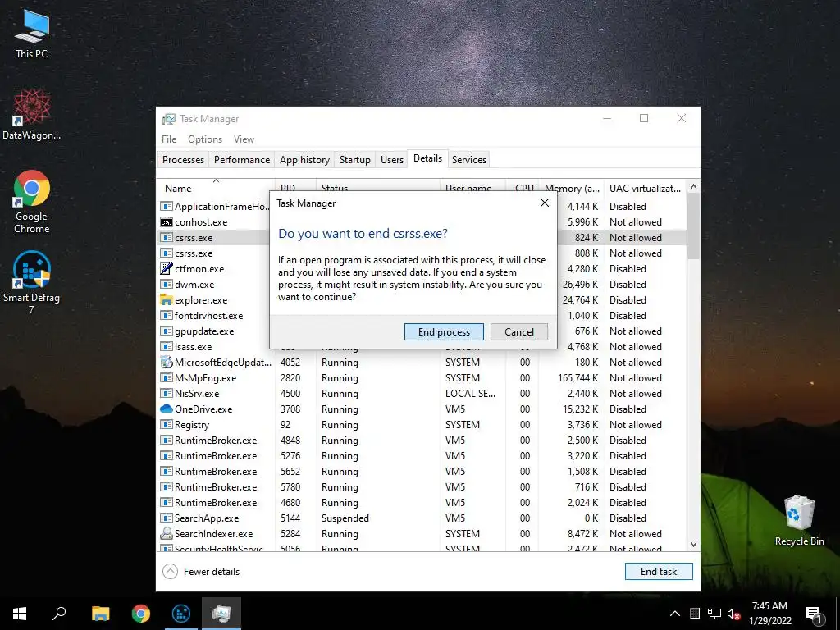Collapse with Fewer details chevron
Screen dimensions: 840x630
pos(170,572)
